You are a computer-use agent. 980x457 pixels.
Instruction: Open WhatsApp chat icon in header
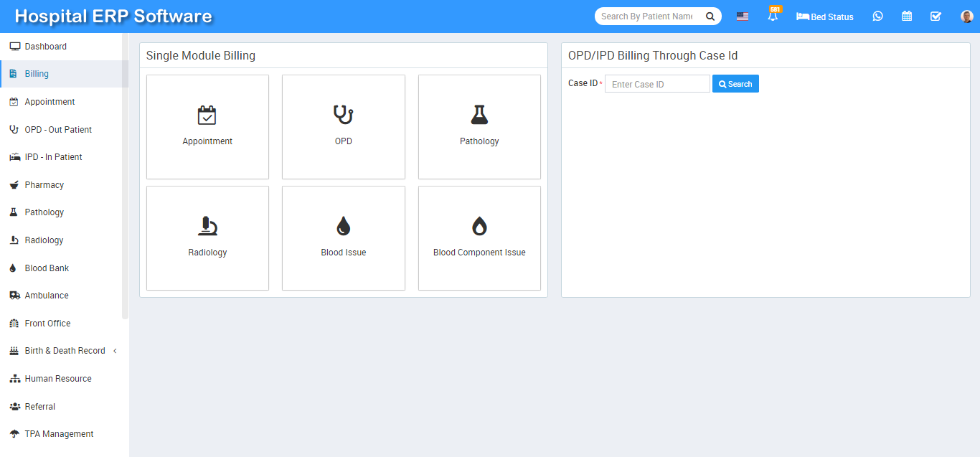tap(877, 17)
